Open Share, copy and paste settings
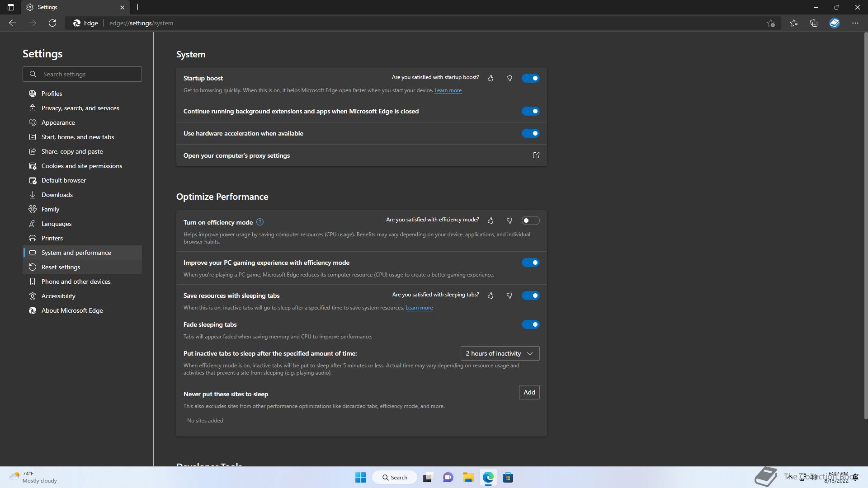The height and width of the screenshot is (488, 868). click(x=82, y=151)
